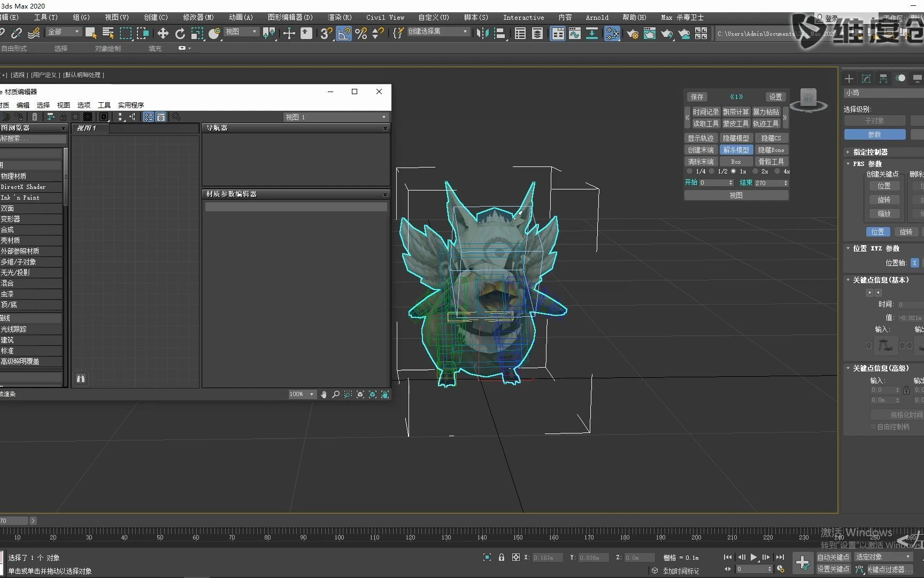
Task: Open 选定对象 key filter dropdown
Action: pyautogui.click(x=883, y=557)
